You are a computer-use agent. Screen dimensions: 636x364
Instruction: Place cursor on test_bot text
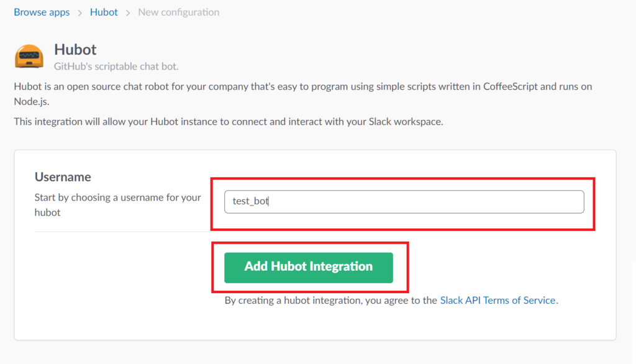pos(250,201)
